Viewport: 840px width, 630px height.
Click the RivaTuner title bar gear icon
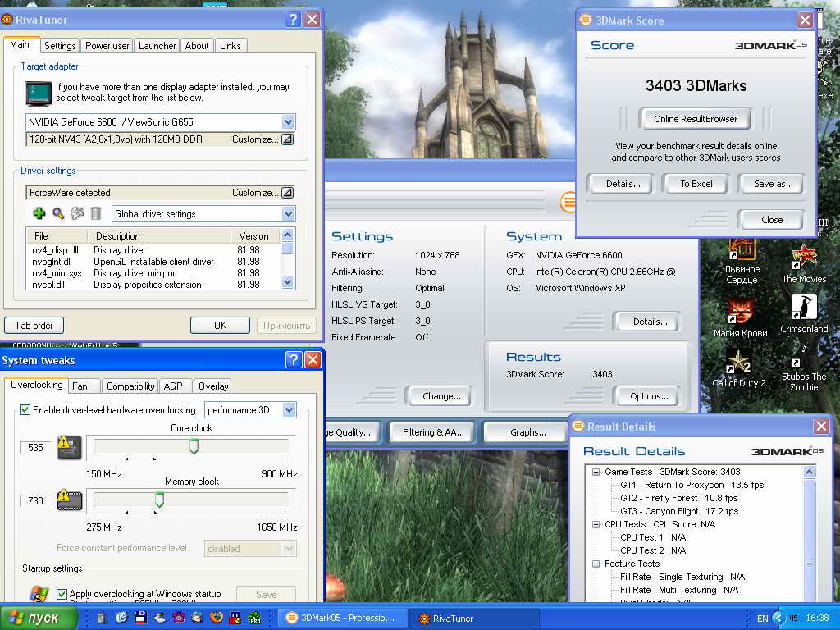pyautogui.click(x=7, y=20)
